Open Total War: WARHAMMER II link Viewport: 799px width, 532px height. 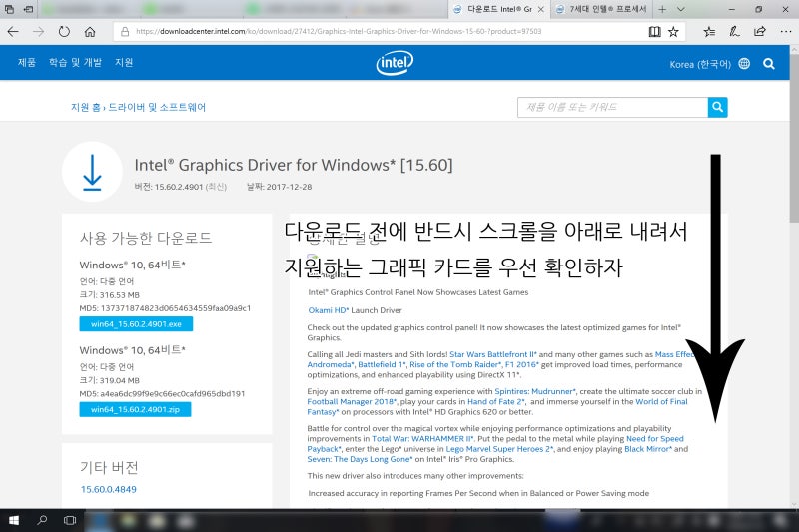pos(422,439)
